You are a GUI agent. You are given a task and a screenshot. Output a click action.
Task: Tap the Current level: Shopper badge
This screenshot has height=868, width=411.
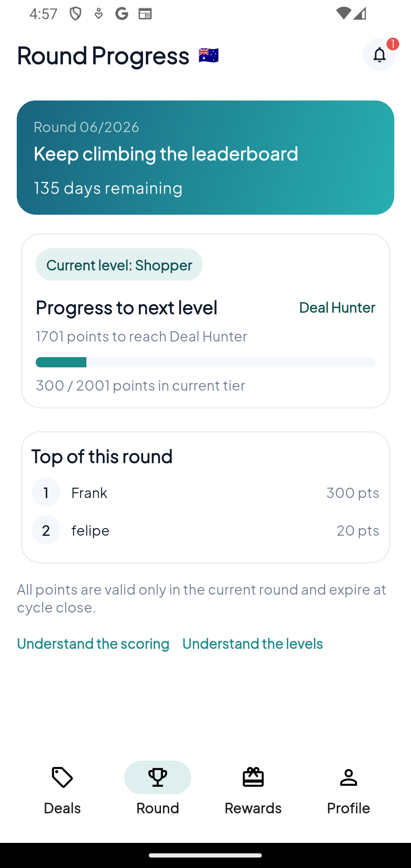tap(119, 265)
